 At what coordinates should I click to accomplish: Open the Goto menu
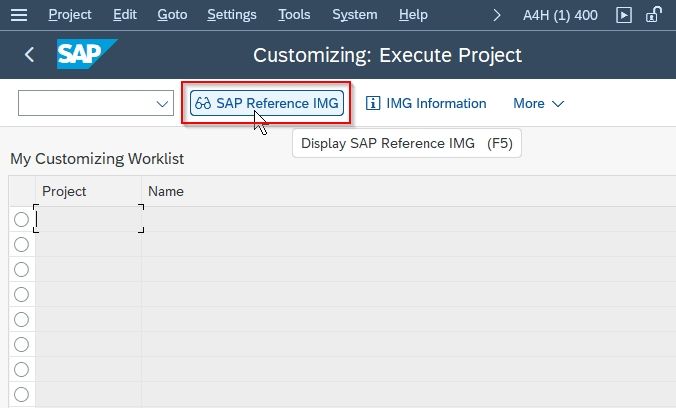coord(172,15)
